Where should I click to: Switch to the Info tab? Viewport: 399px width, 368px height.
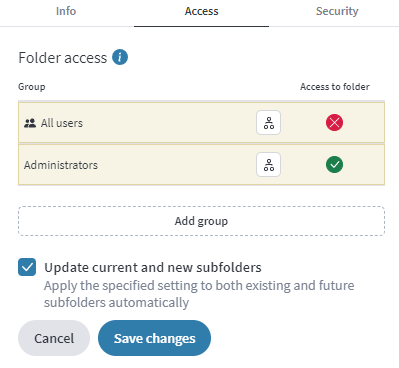[x=66, y=11]
